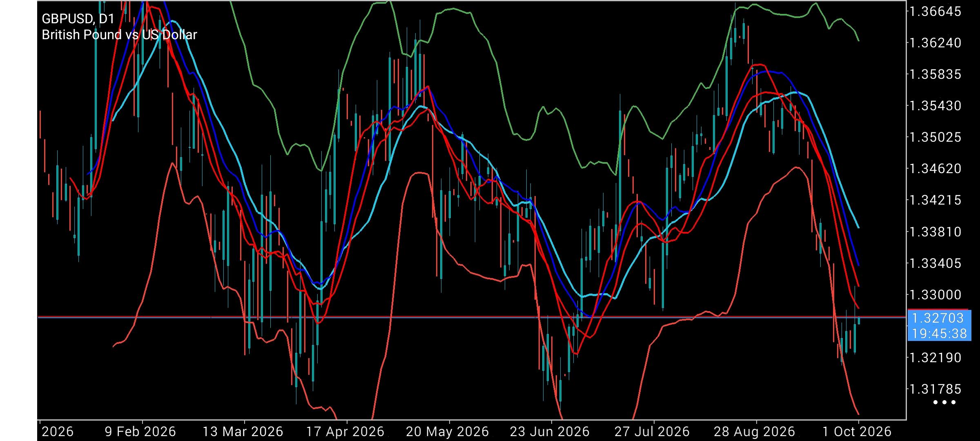This screenshot has height=441, width=980.
Task: Click the 13 Mar 2026 date label
Action: tap(243, 432)
